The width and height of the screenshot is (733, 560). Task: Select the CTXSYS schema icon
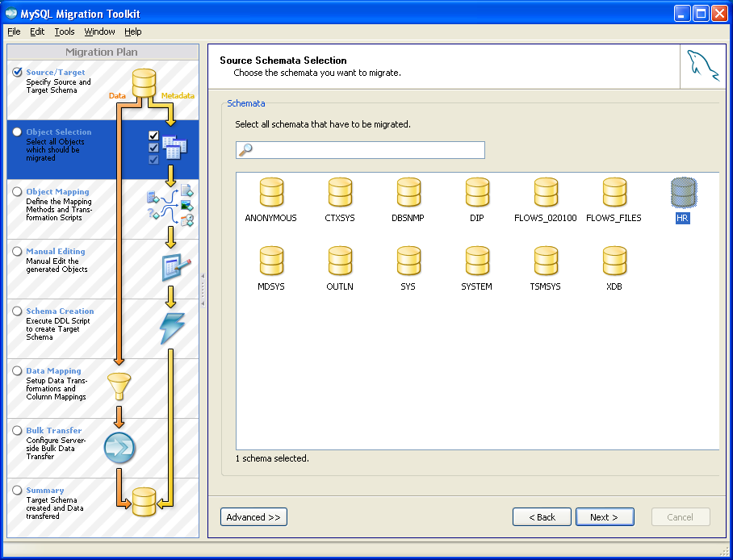pyautogui.click(x=340, y=192)
